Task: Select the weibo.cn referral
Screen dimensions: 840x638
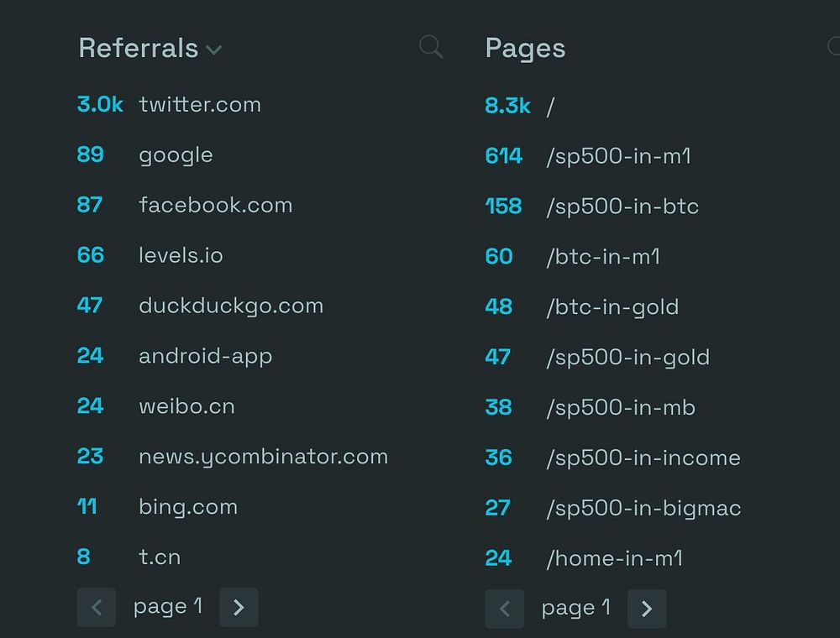Action: pyautogui.click(x=186, y=406)
